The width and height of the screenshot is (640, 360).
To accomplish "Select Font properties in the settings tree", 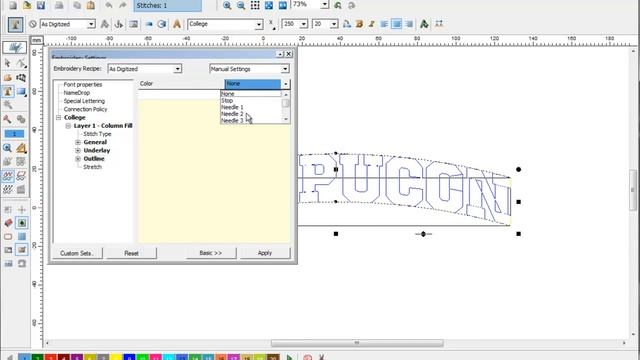I will point(83,84).
